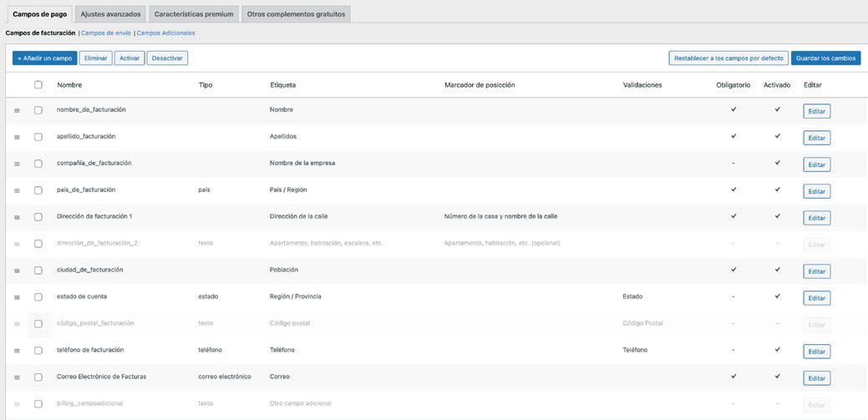The width and height of the screenshot is (868, 420).
Task: Click Obligatorio checkmark in país_de_facturación row
Action: point(733,190)
